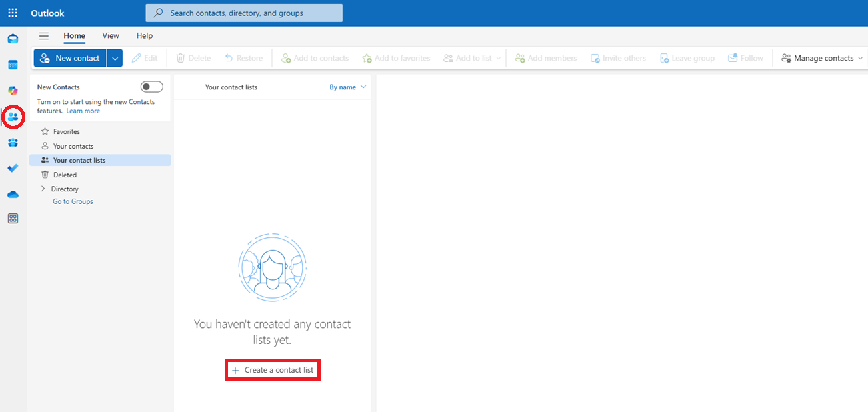This screenshot has height=412, width=868.
Task: Open Groups from the left sidebar
Action: (x=13, y=142)
